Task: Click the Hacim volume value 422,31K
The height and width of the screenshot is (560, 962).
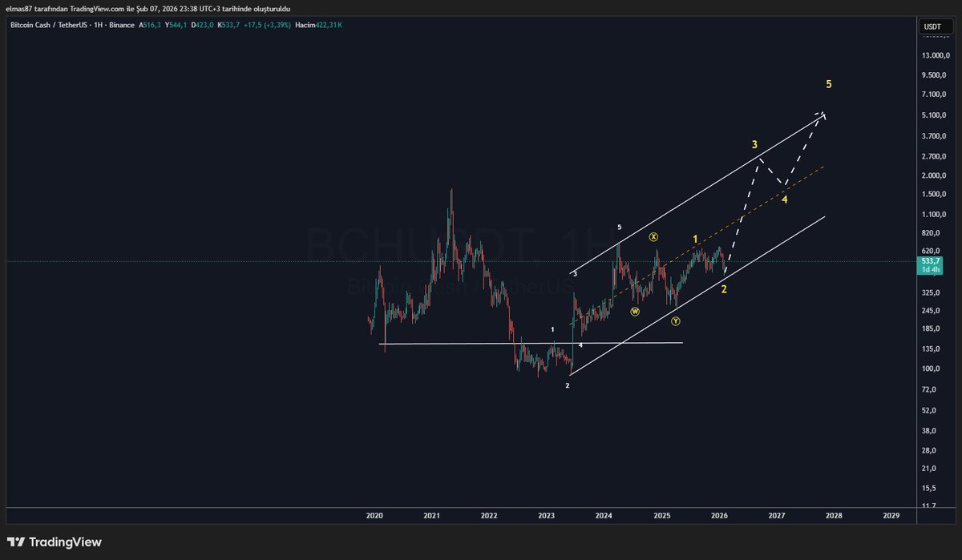Action: (329, 25)
